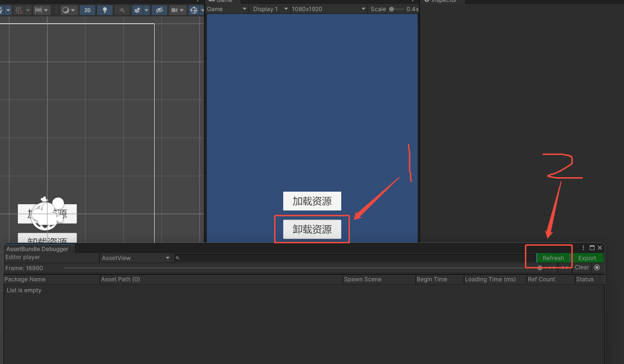This screenshot has width=624, height=364.
Task: Toggle the record circle icon beside Clear
Action: 597,267
